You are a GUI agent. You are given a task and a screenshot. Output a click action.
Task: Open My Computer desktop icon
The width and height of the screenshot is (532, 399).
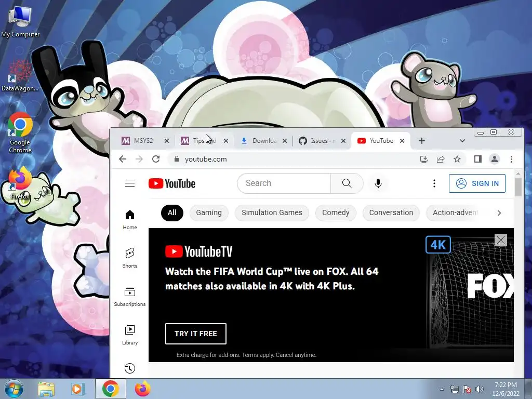point(20,21)
